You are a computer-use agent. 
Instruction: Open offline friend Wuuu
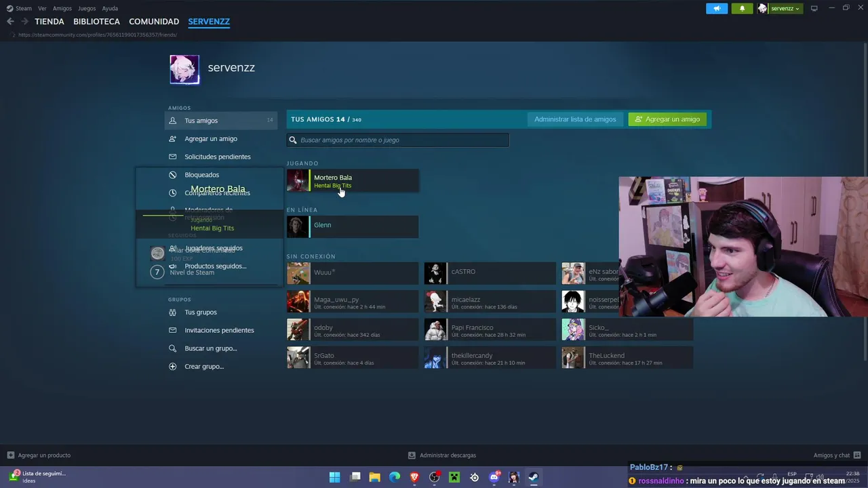tap(352, 273)
